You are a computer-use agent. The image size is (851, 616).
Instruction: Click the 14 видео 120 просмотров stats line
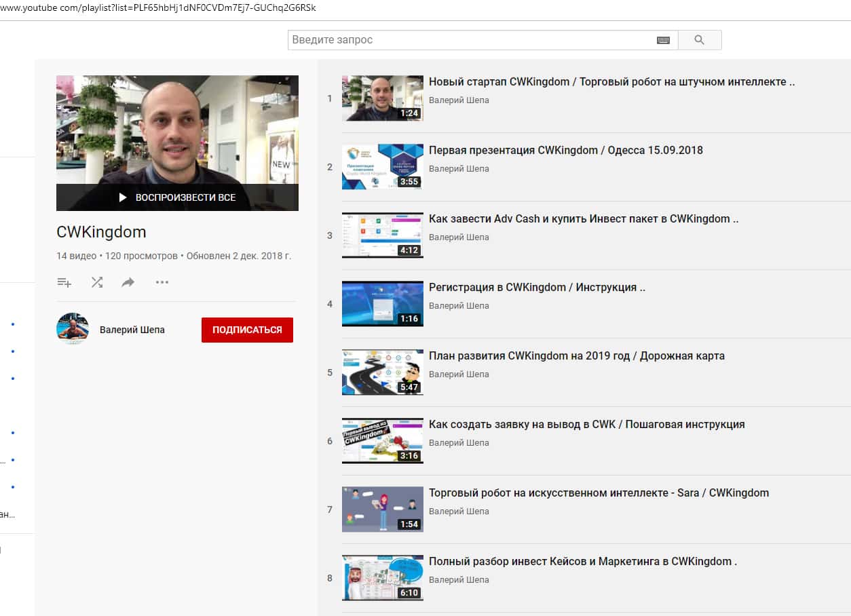click(x=174, y=256)
